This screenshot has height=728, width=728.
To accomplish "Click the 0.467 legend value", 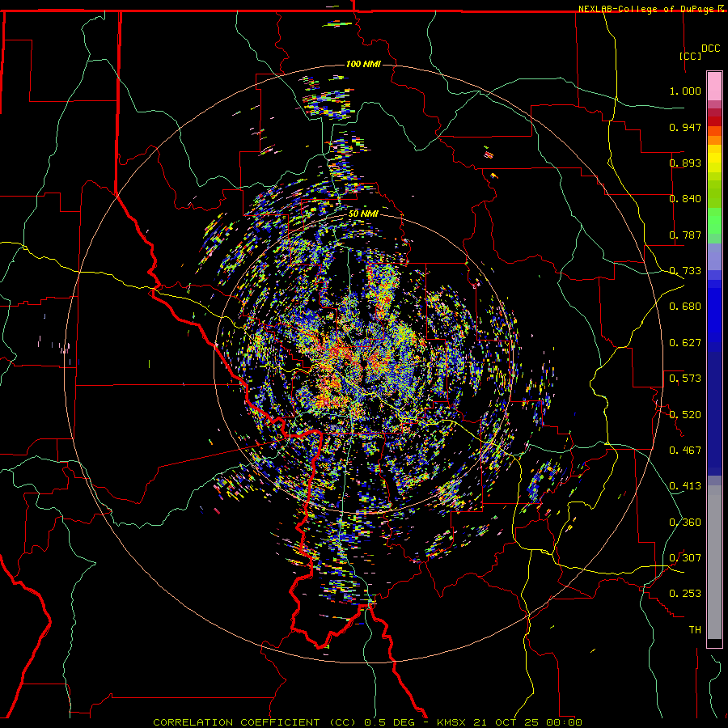I will click(685, 451).
